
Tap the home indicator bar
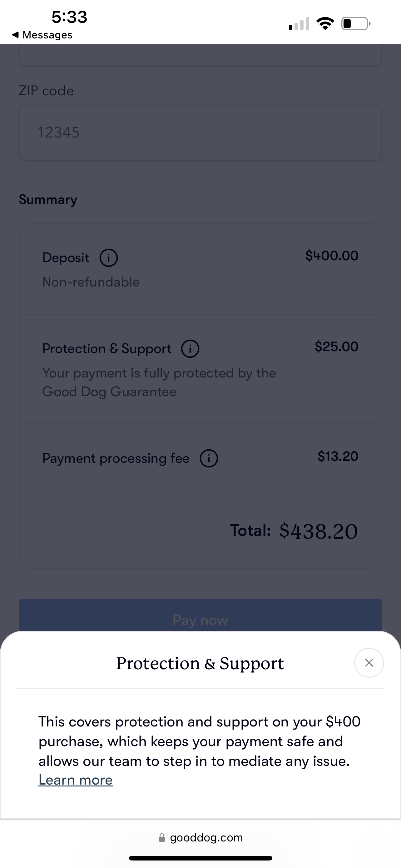pos(200,858)
